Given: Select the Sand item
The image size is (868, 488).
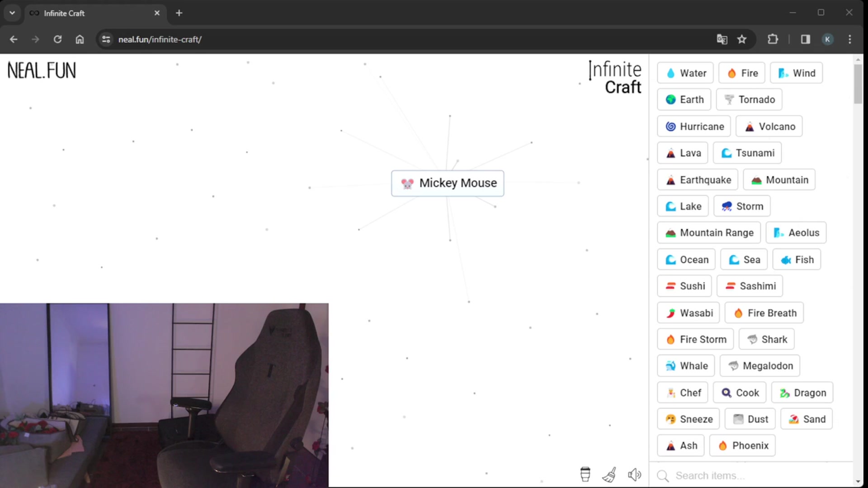Looking at the screenshot, I should point(807,419).
